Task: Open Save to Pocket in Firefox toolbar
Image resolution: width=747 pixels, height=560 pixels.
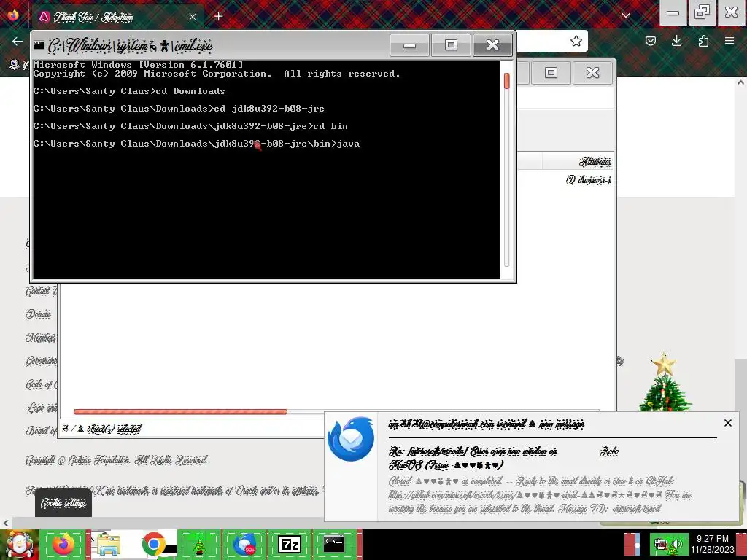Action: (650, 41)
